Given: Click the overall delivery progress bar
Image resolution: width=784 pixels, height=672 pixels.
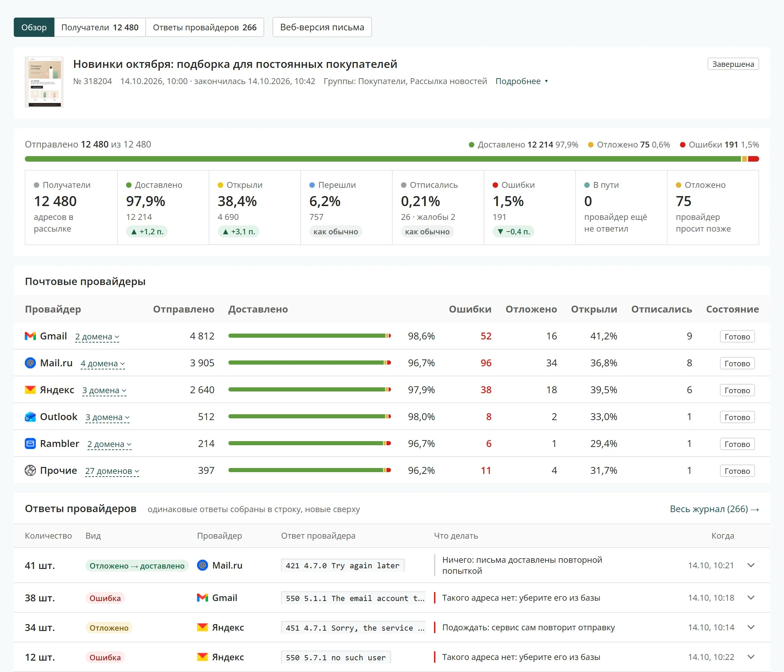Looking at the screenshot, I should [392, 159].
